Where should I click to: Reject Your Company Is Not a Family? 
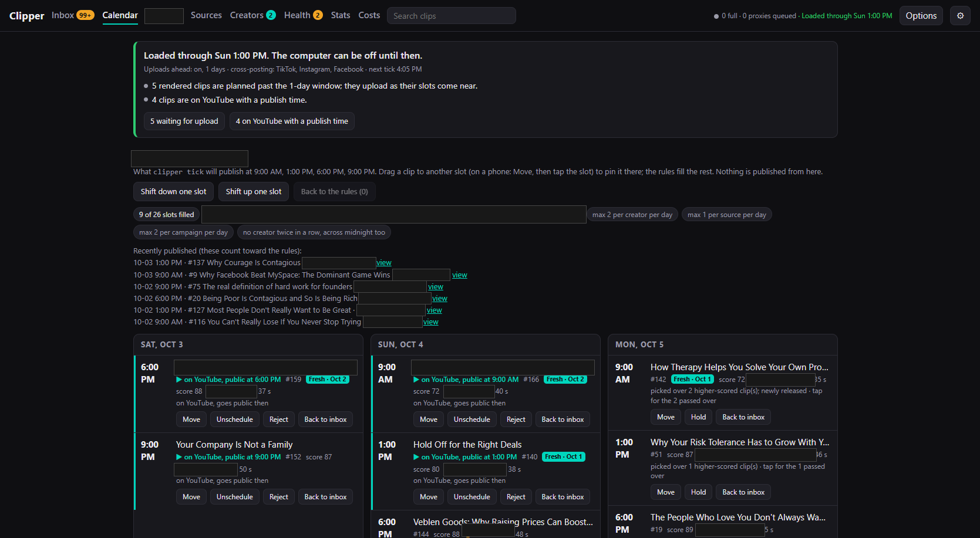click(x=279, y=497)
